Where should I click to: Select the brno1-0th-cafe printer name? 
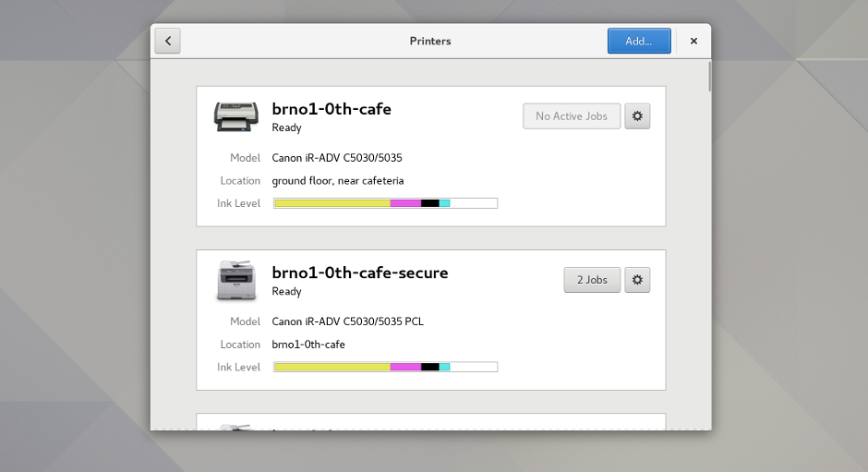[332, 109]
